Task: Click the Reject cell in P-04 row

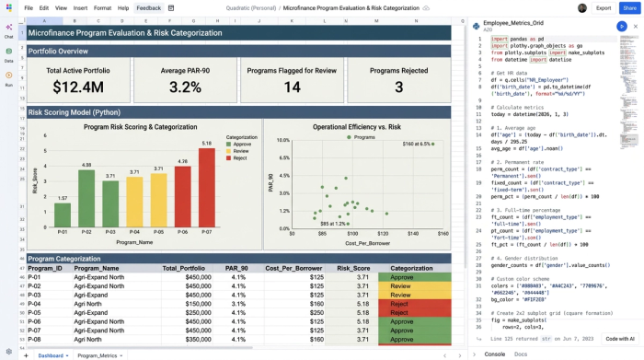Action: [x=414, y=304]
